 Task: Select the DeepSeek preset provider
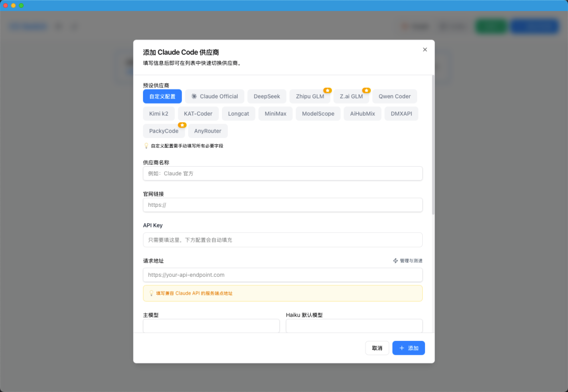267,96
